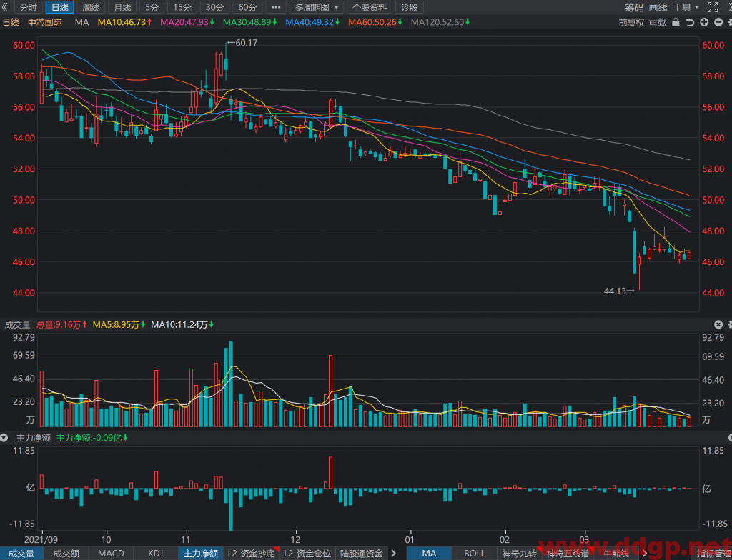
Task: Expand the 多周期图 dropdown
Action: pyautogui.click(x=317, y=7)
